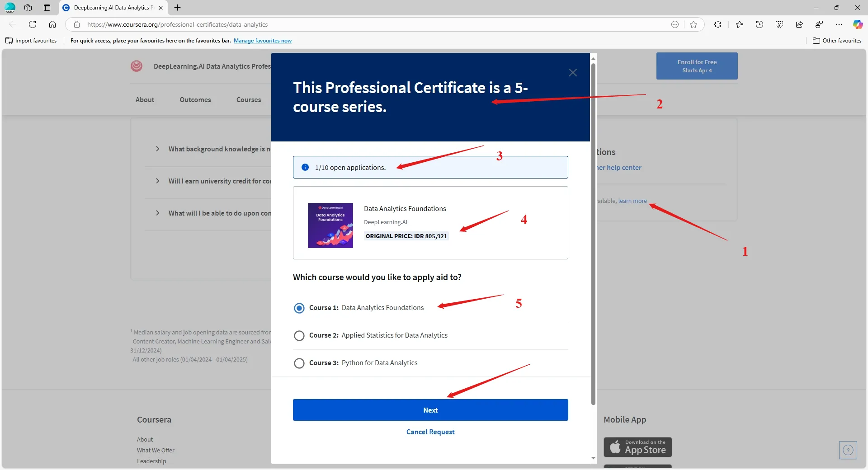The width and height of the screenshot is (868, 470).
Task: Open footer link Leadership
Action: coord(151,461)
